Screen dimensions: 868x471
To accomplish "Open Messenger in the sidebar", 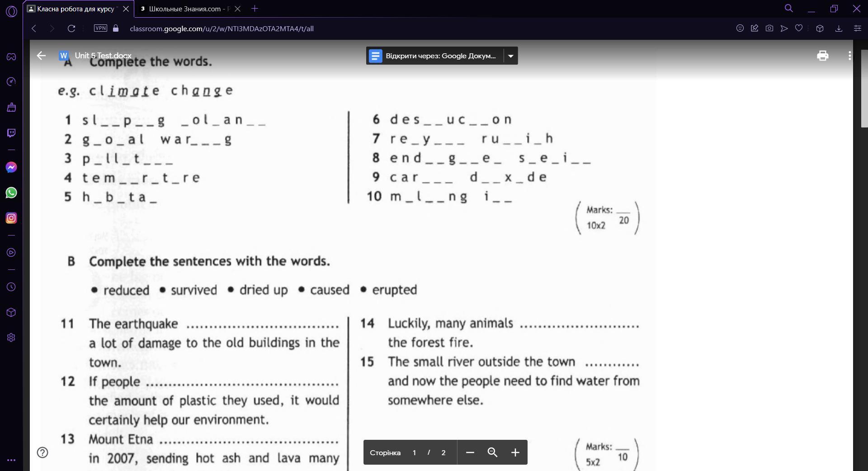I will coord(11,167).
